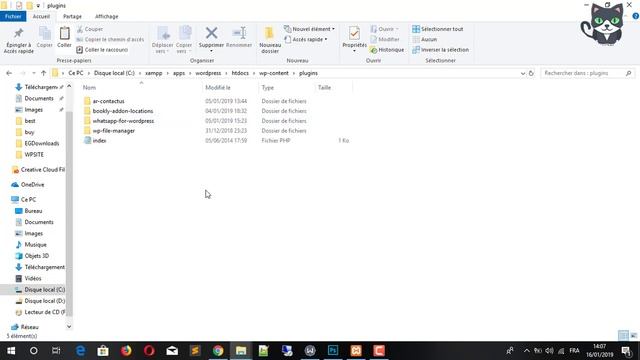
Task: Click Inverser la sélection
Action: (x=440, y=50)
